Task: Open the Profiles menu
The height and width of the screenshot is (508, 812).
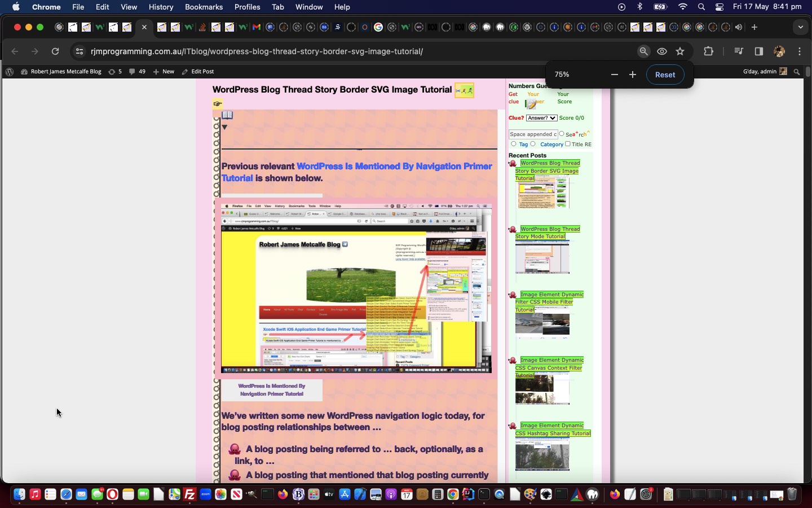Action: click(x=247, y=7)
